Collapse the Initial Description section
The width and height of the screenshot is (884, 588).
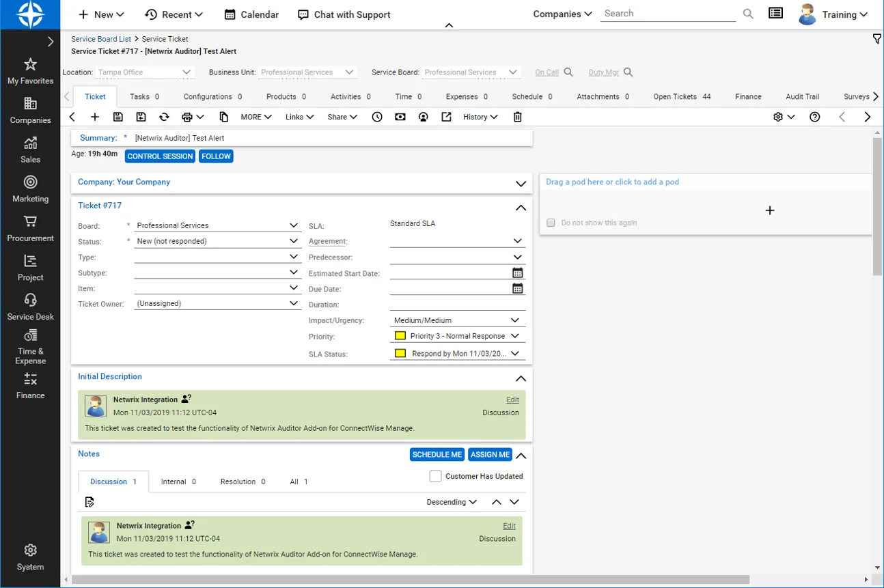tap(521, 378)
